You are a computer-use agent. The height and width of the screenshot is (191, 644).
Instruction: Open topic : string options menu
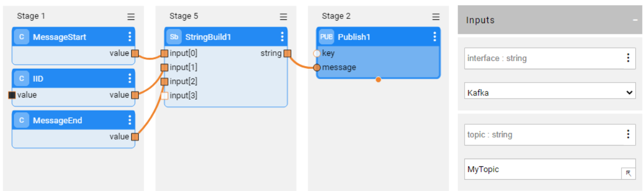(x=628, y=135)
